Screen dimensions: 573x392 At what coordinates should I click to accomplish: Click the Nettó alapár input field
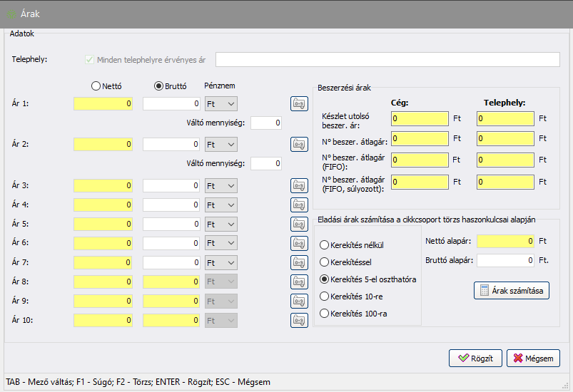505,242
